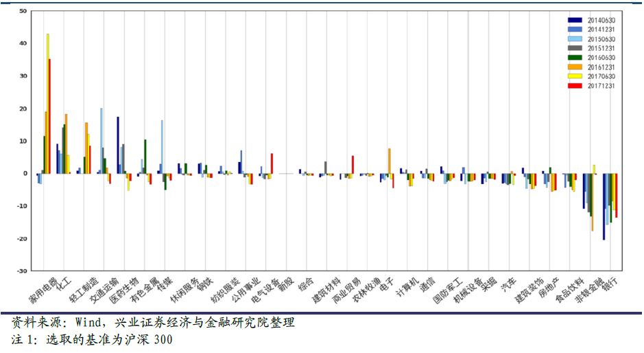This screenshot has height=353, width=644.
Task: Click the 传媒 axis label
Action: pos(165,284)
